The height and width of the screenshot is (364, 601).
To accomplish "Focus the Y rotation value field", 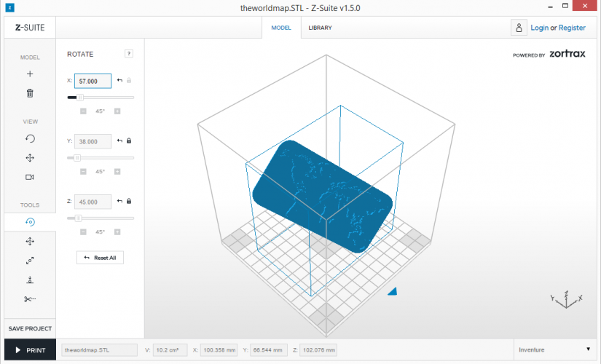I will tap(93, 141).
